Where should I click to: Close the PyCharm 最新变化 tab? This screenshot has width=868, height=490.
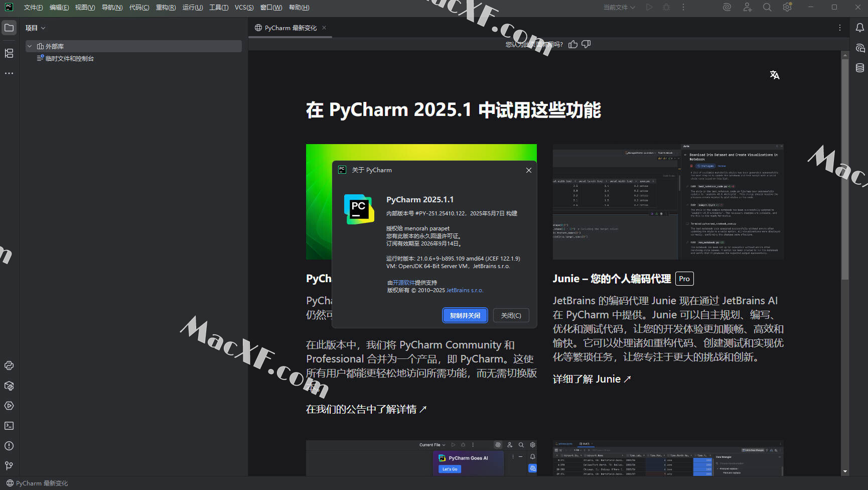tap(324, 28)
